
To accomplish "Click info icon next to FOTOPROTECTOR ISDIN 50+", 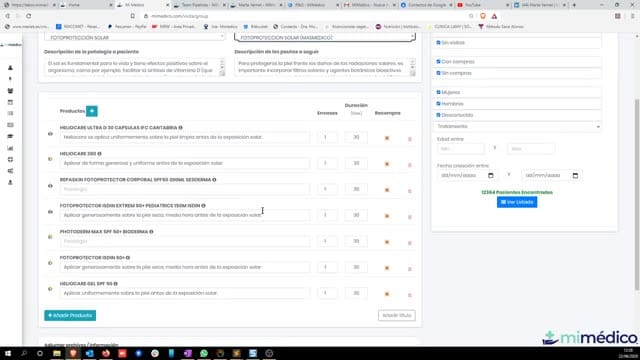I will pyautogui.click(x=128, y=258).
